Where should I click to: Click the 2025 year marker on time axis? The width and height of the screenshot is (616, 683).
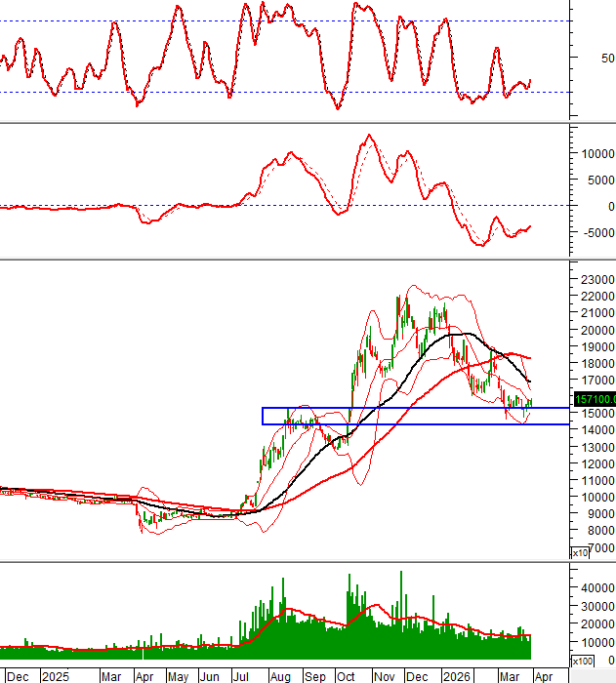tap(56, 675)
